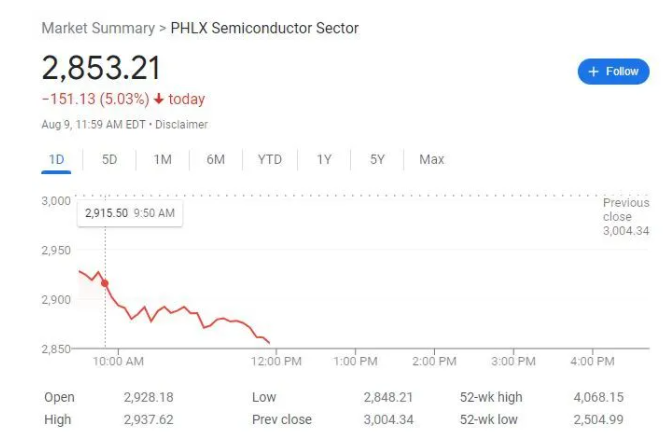Click the end of the red price line
The image size is (671, 440).
(269, 343)
